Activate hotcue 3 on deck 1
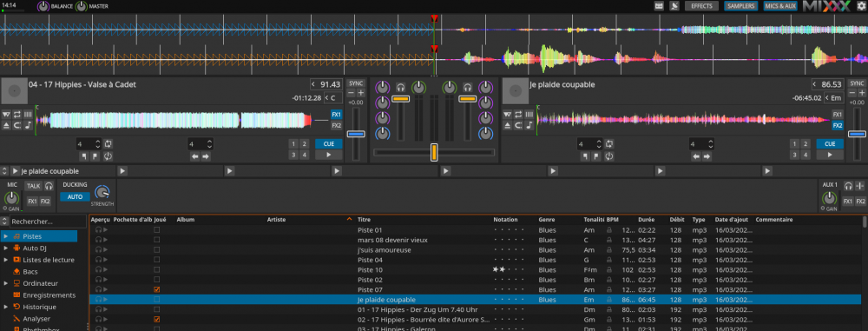Viewport: 868px width, 331px height. [x=293, y=155]
